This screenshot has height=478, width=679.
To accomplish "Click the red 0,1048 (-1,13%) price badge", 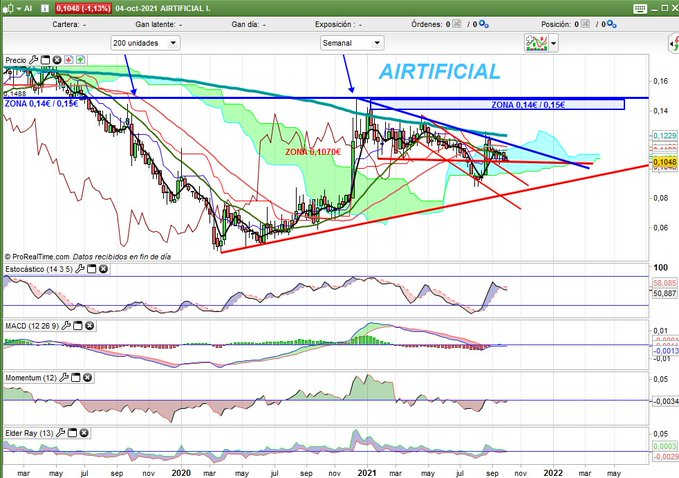I will click(x=84, y=8).
